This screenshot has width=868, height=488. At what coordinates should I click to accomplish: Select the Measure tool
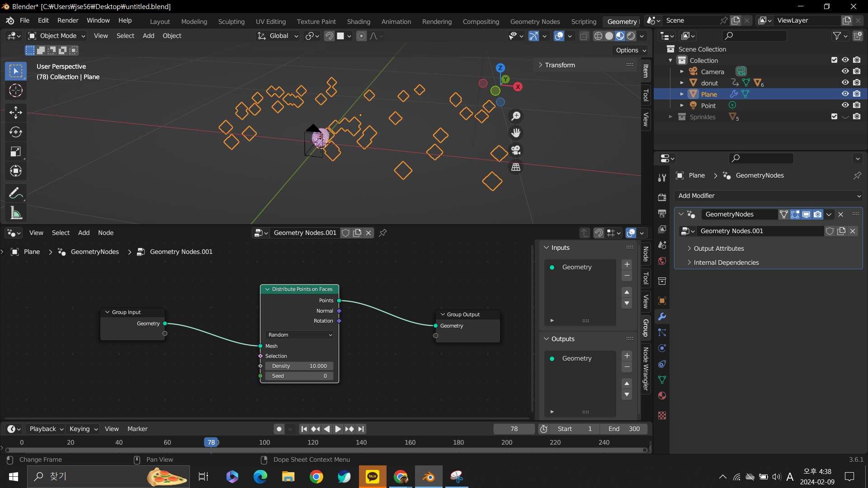coord(16,213)
